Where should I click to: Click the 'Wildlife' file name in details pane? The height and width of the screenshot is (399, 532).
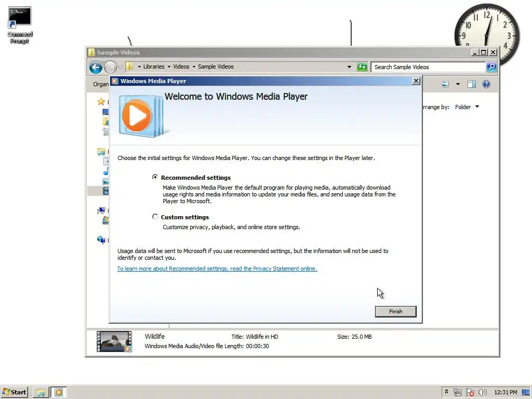155,336
